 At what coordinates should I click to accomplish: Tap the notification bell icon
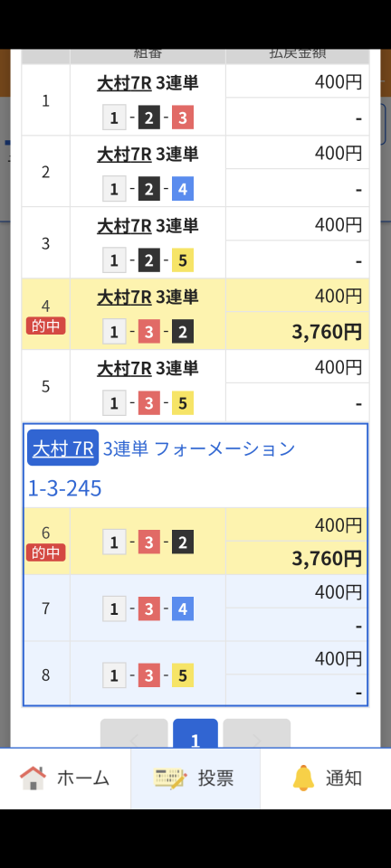pos(303,778)
